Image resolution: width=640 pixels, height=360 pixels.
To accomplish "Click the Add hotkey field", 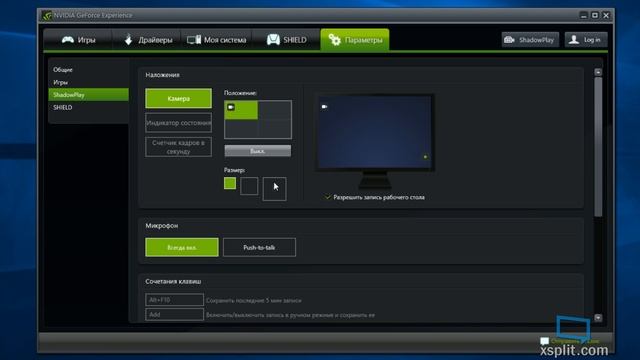I will click(x=174, y=314).
